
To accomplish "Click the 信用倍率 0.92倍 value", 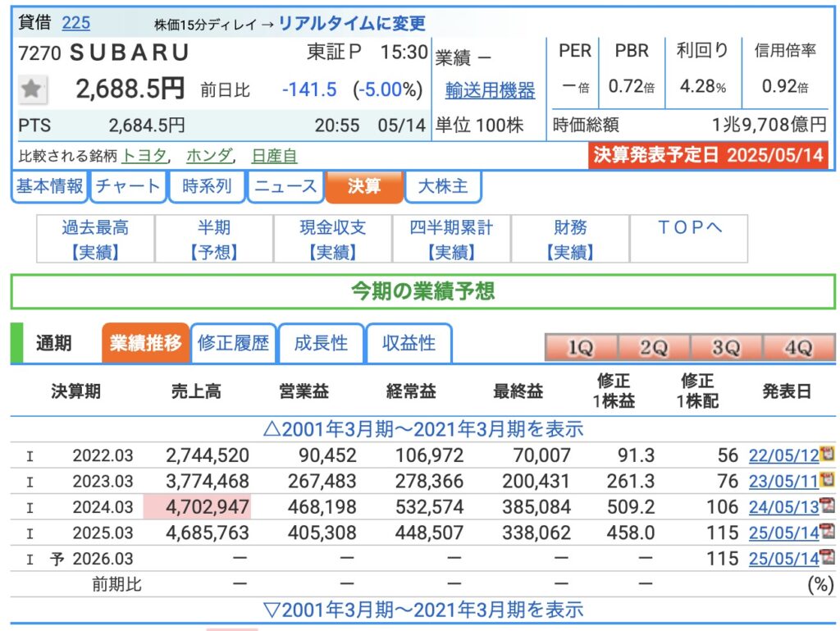I will [785, 85].
